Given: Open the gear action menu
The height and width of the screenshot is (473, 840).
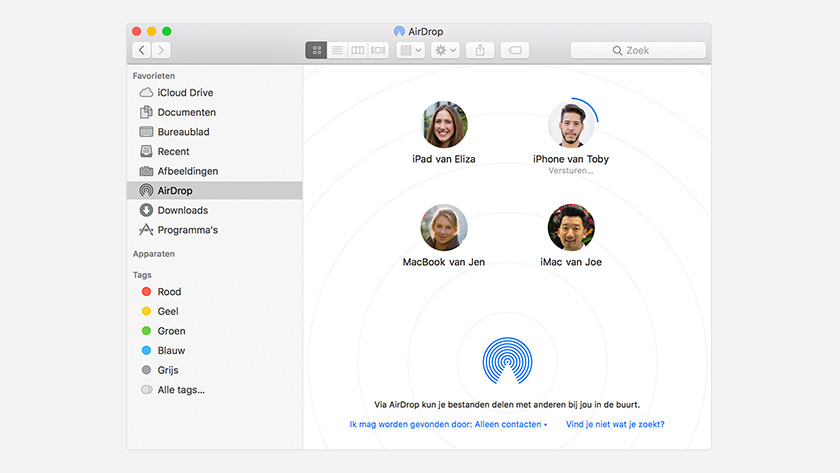Looking at the screenshot, I should [x=444, y=50].
